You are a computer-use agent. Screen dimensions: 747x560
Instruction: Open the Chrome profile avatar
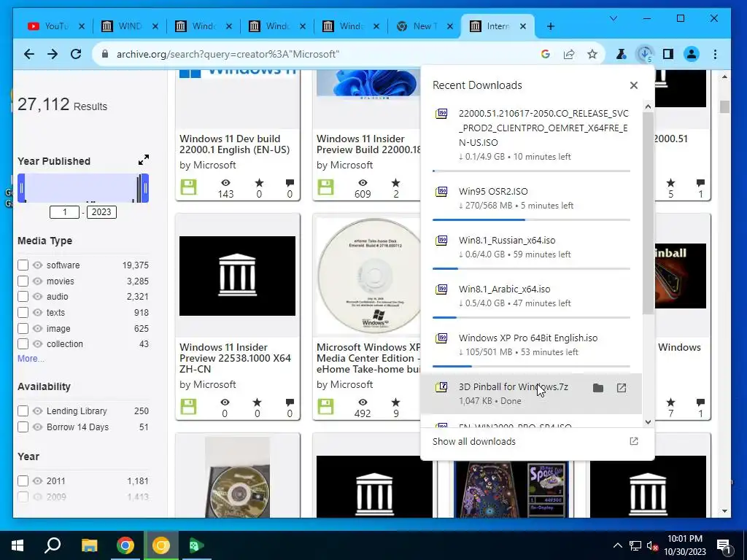coord(692,54)
